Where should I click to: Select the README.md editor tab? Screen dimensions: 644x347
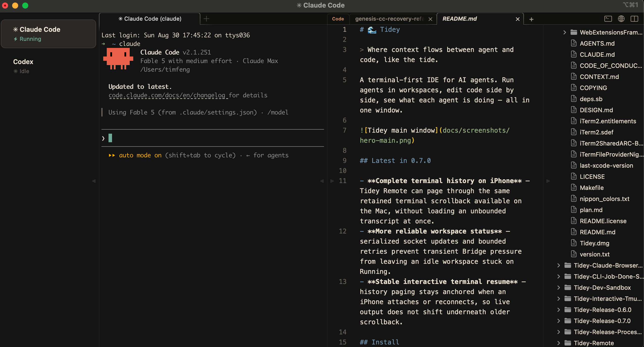[x=480, y=19]
